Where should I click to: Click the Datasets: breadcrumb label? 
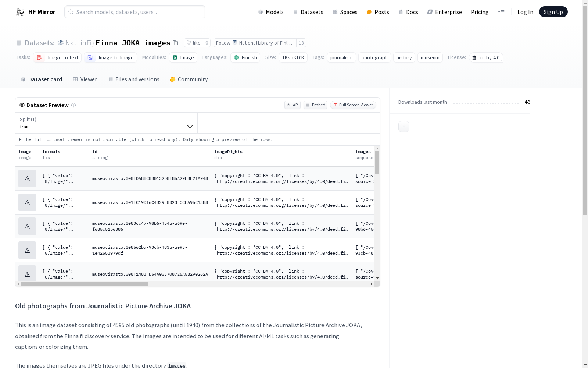click(39, 43)
